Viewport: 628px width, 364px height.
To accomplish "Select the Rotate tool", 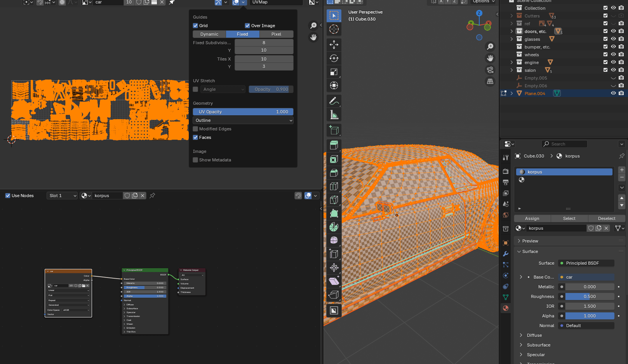I will click(334, 58).
